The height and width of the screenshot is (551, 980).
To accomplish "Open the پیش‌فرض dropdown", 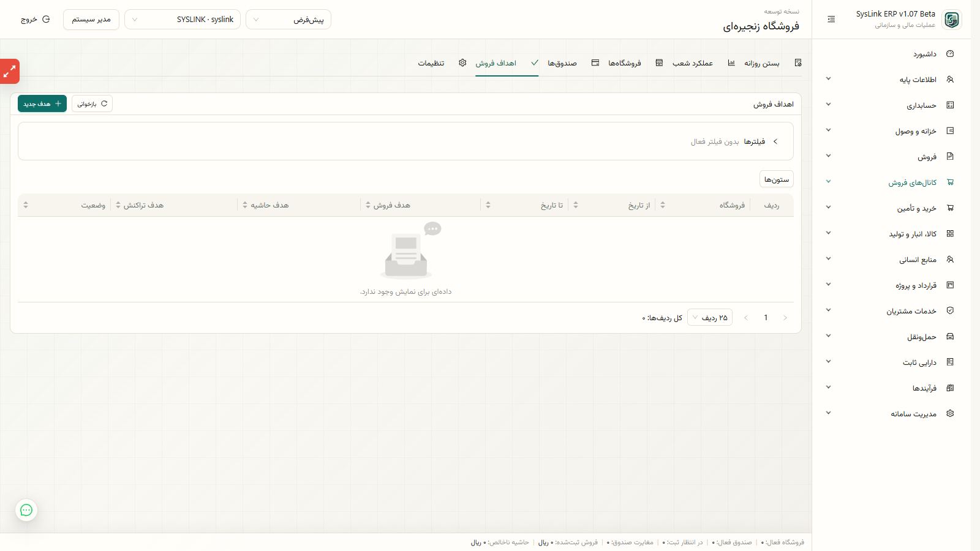I will coord(288,20).
